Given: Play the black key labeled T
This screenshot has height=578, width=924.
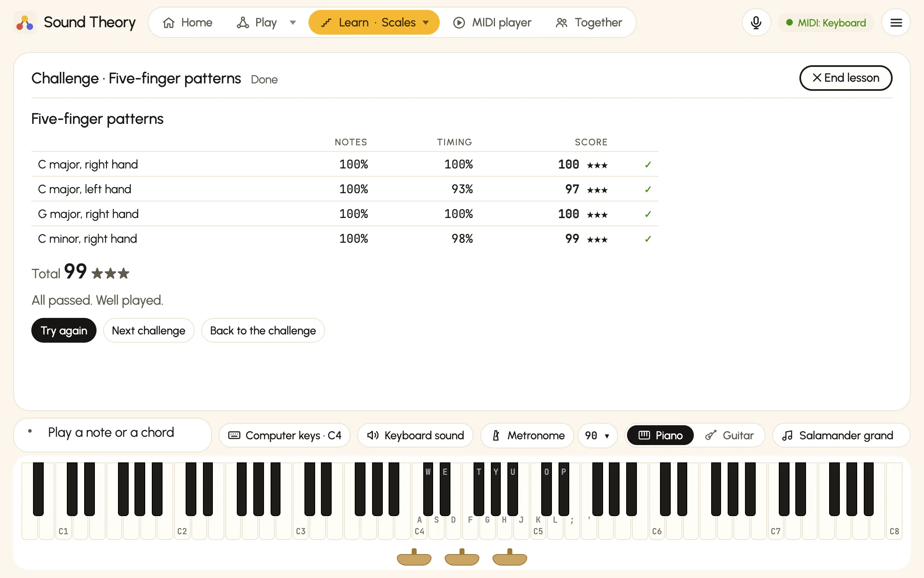Looking at the screenshot, I should pos(479,489).
